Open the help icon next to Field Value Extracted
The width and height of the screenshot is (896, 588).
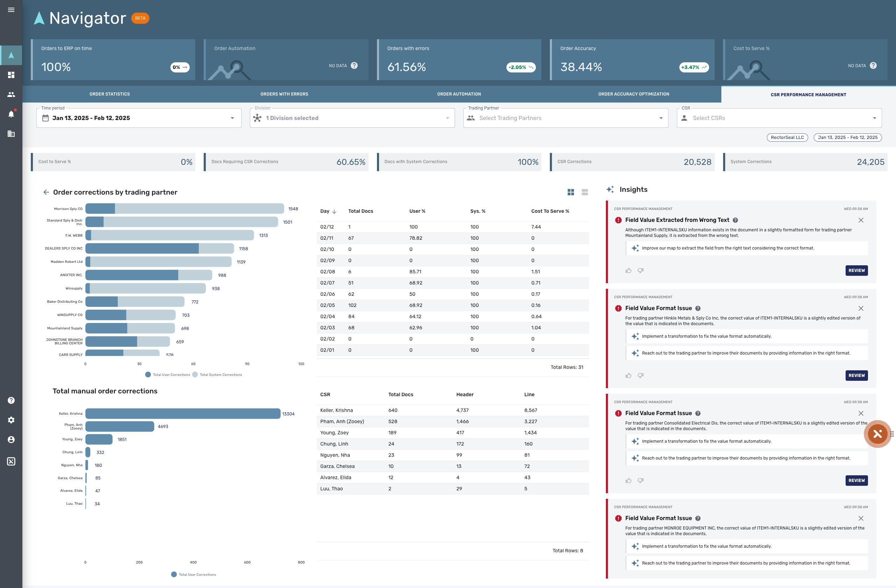click(x=735, y=220)
